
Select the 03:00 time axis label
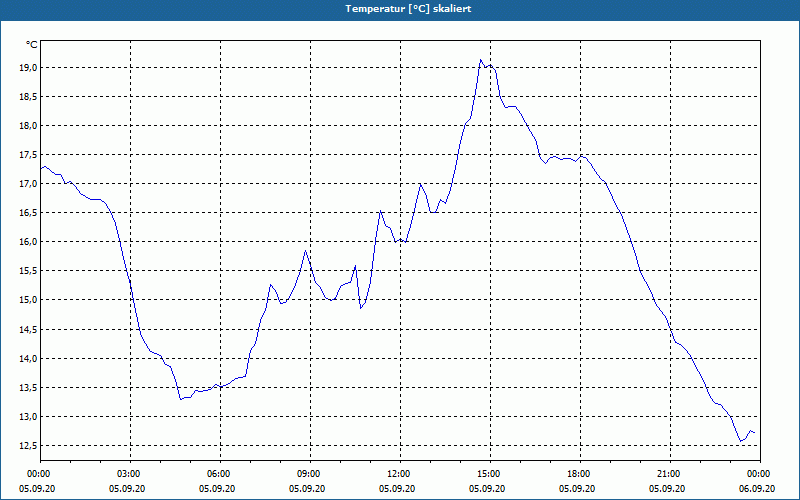pos(130,474)
